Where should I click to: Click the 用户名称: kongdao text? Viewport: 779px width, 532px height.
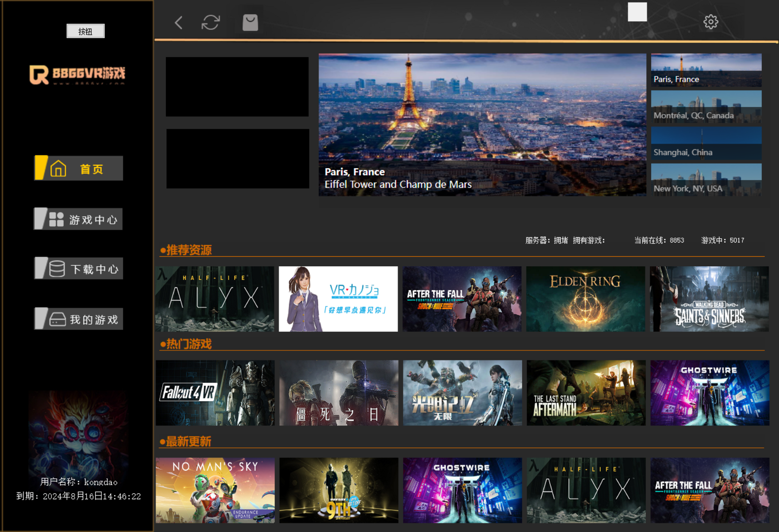[x=79, y=482]
